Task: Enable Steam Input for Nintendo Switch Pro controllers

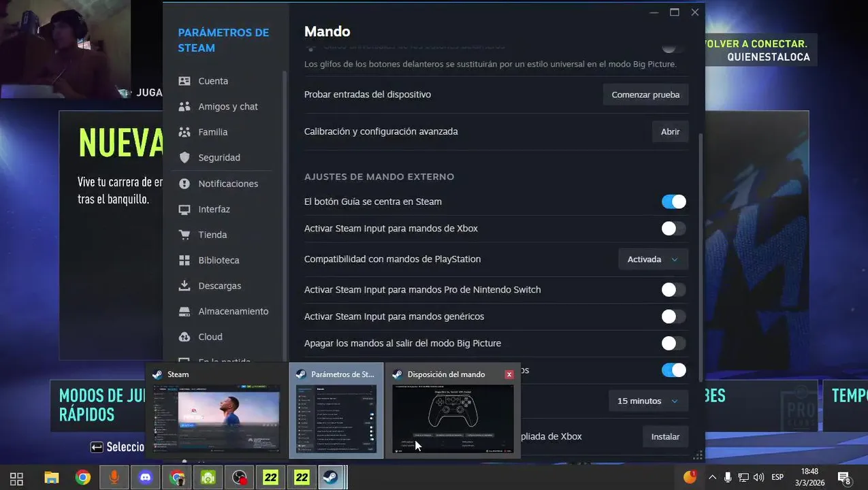Action: click(x=673, y=290)
